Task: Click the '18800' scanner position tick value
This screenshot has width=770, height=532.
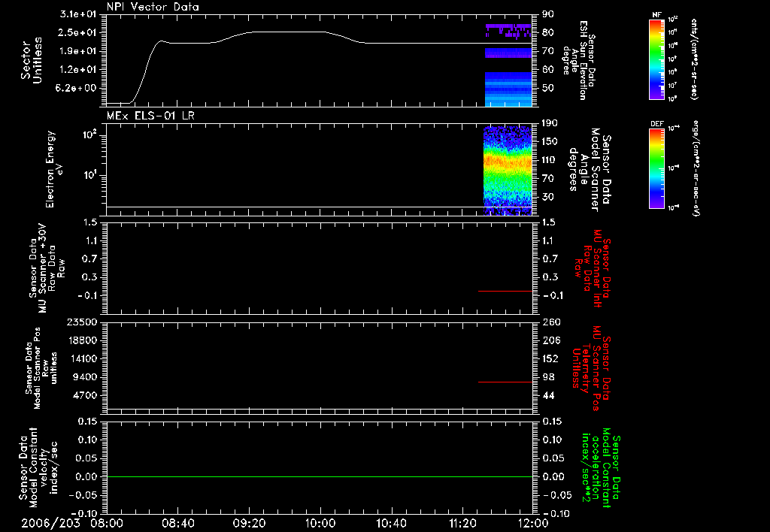Action: 81,340
